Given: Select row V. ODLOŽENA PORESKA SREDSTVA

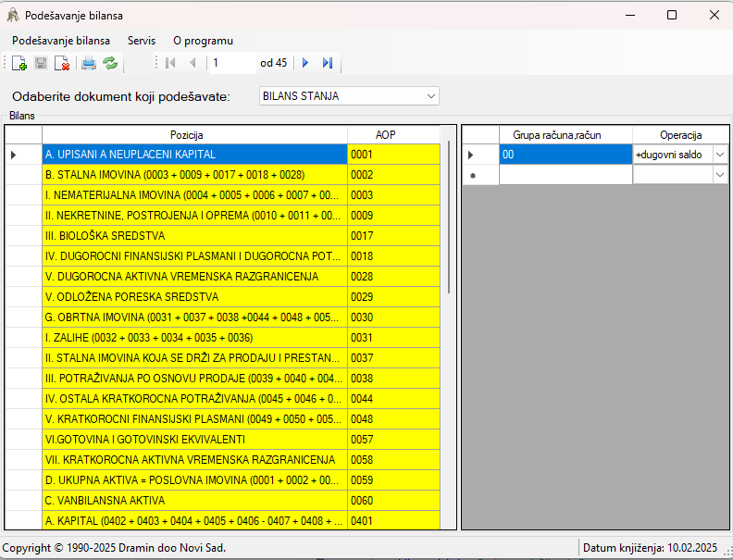Looking at the screenshot, I should coord(194,297).
